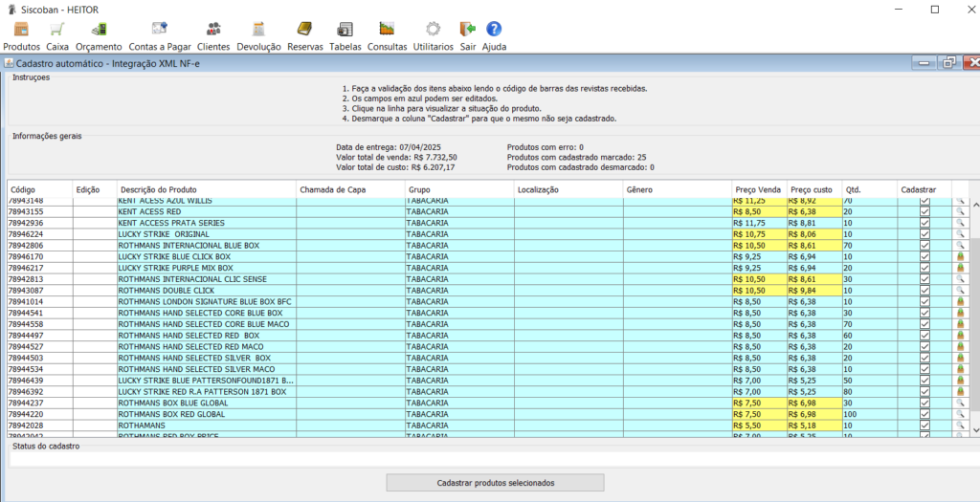
Task: Select code 78946224 cell
Action: [40, 234]
